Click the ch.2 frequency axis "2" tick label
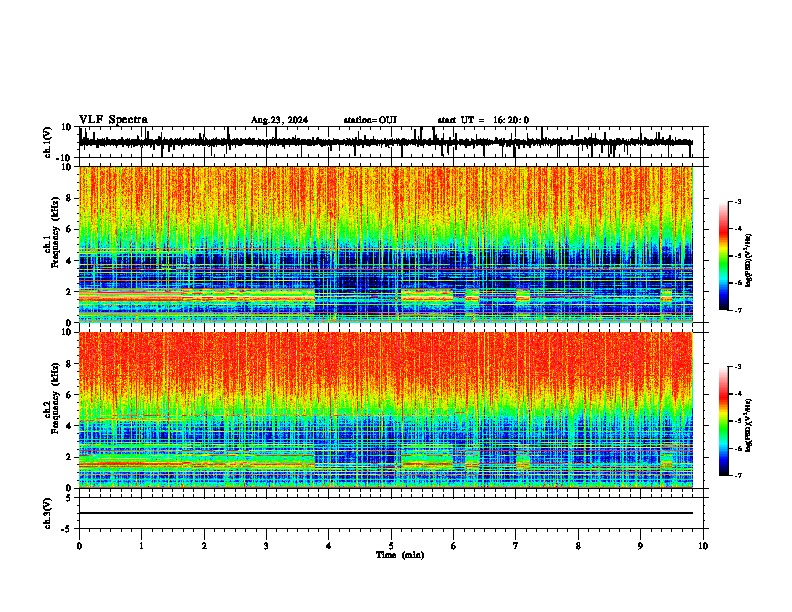The width and height of the screenshot is (792, 612). (x=69, y=457)
